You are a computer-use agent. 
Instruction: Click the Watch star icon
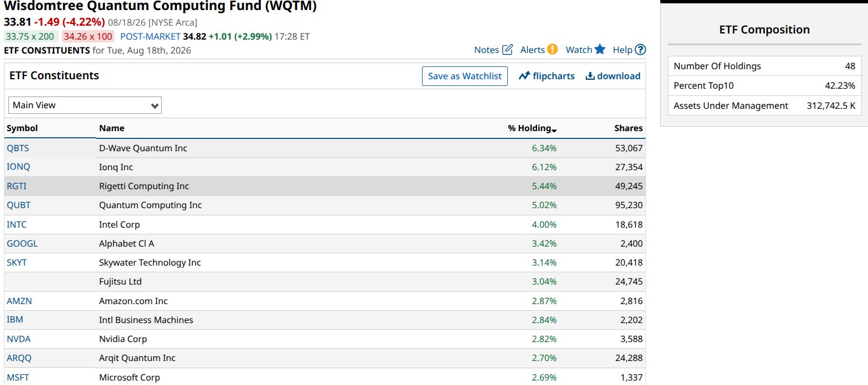600,49
